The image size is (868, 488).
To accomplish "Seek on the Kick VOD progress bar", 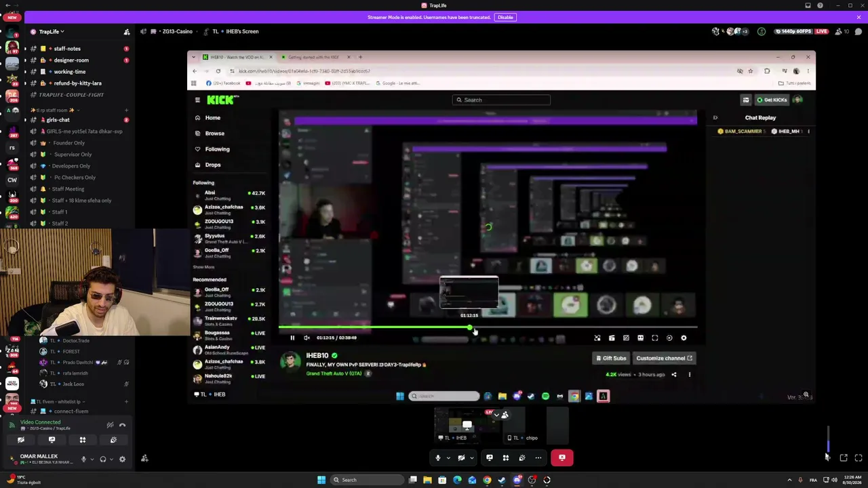I will [x=488, y=328].
